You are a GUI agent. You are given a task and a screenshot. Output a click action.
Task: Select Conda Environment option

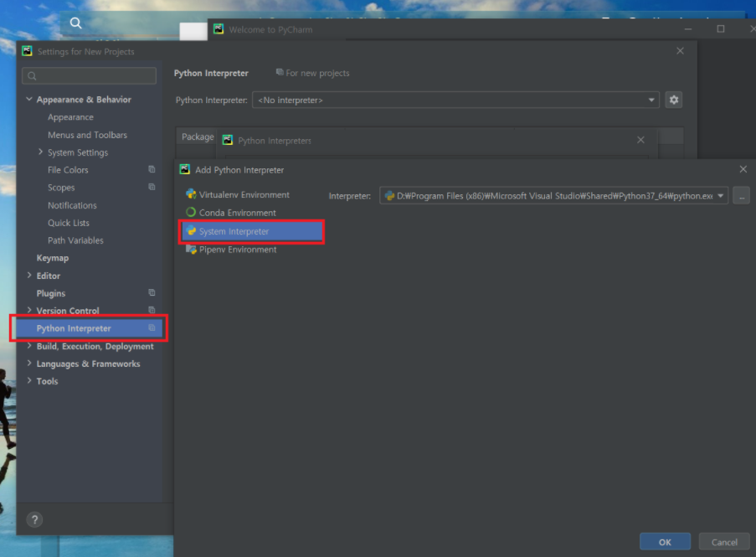click(237, 212)
